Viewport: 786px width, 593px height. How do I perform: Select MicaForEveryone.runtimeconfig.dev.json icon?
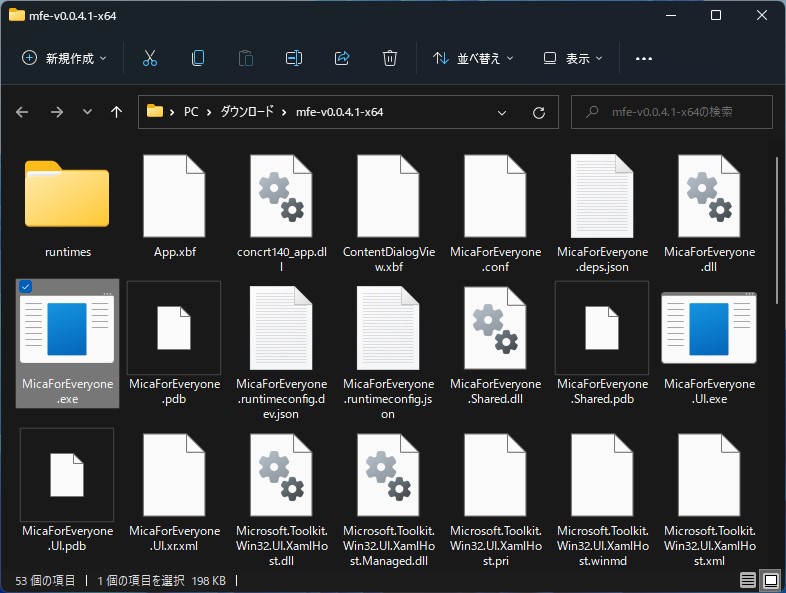tap(281, 328)
